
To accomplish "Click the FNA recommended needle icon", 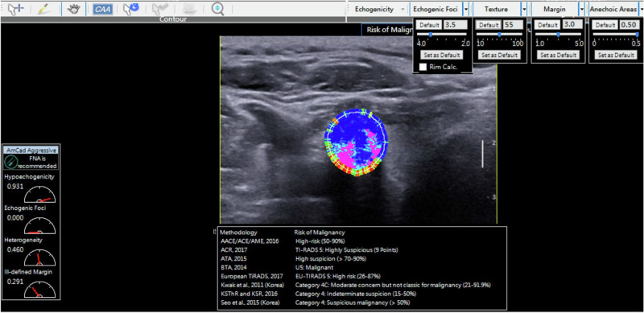I will click(11, 162).
